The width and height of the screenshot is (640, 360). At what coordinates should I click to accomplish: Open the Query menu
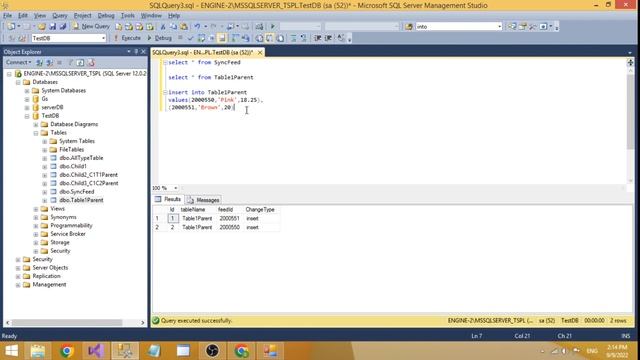(60, 16)
